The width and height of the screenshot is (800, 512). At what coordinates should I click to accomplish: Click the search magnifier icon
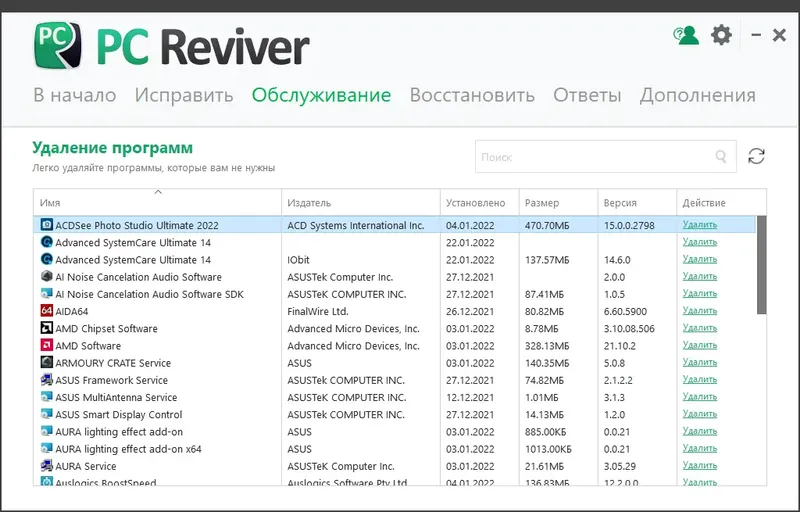click(x=720, y=156)
